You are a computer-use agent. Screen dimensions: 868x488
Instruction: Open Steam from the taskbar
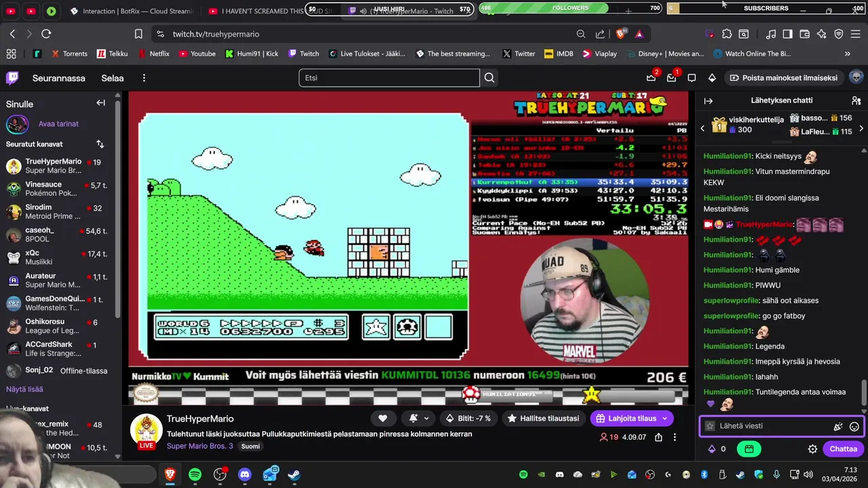[x=294, y=474]
